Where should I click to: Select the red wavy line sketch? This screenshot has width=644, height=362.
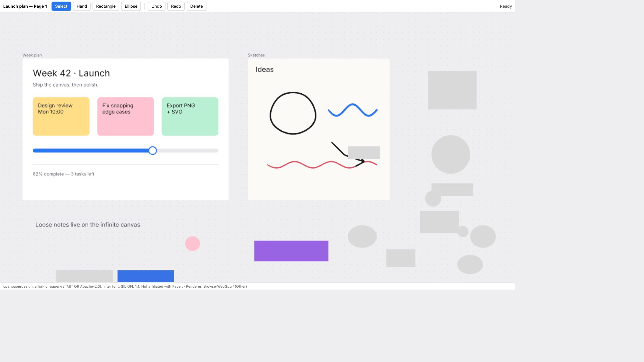point(322,165)
